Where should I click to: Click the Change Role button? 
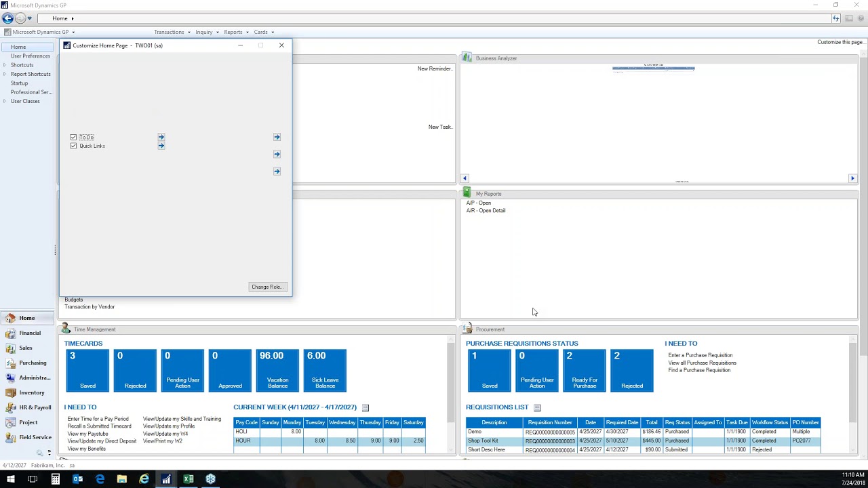tap(267, 287)
